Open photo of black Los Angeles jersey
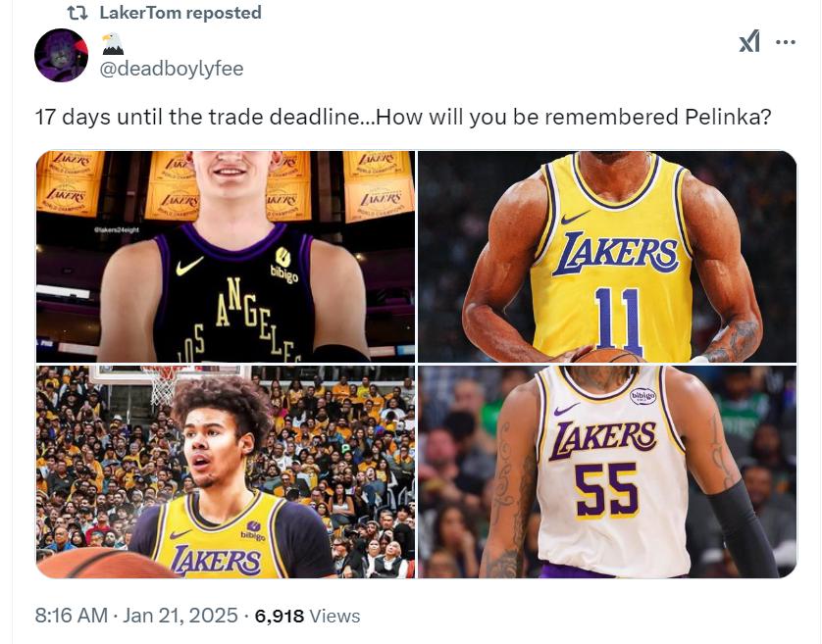822x644 pixels. coord(226,257)
